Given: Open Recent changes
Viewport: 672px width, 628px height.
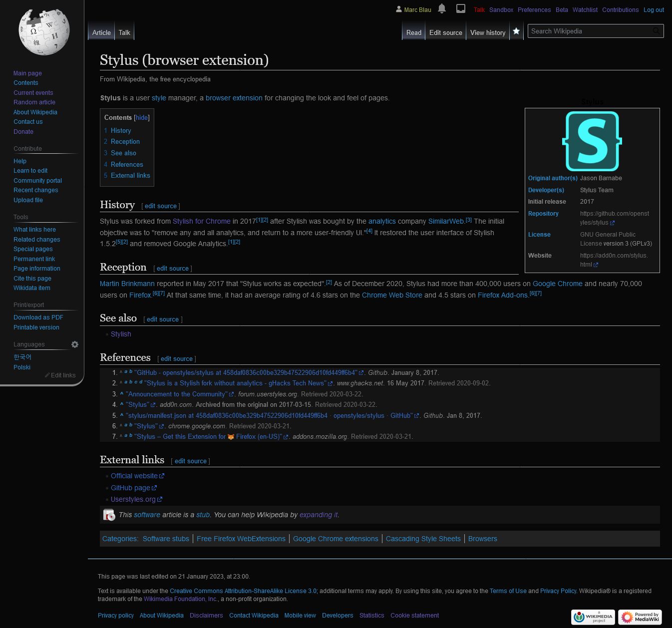Looking at the screenshot, I should click(36, 190).
